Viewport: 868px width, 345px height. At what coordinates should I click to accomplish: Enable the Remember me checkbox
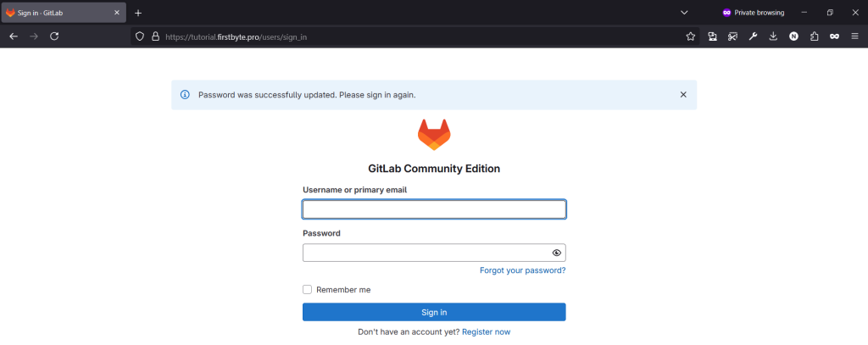tap(307, 290)
